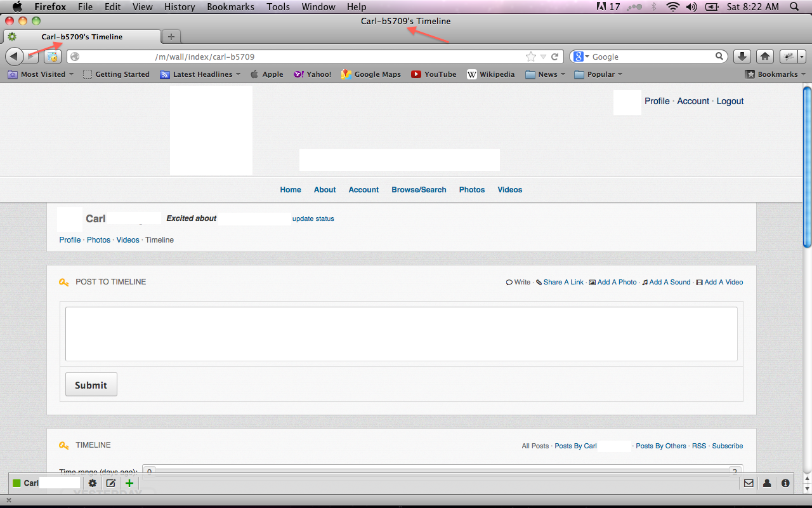Open macOS Spotlight search icon
Image resolution: width=812 pixels, height=508 pixels.
[794, 7]
